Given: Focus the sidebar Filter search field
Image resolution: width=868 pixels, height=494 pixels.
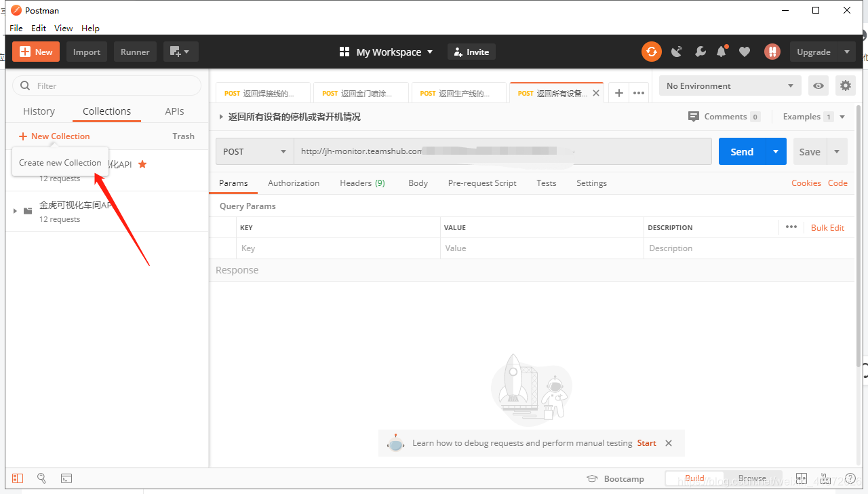Looking at the screenshot, I should [x=107, y=85].
